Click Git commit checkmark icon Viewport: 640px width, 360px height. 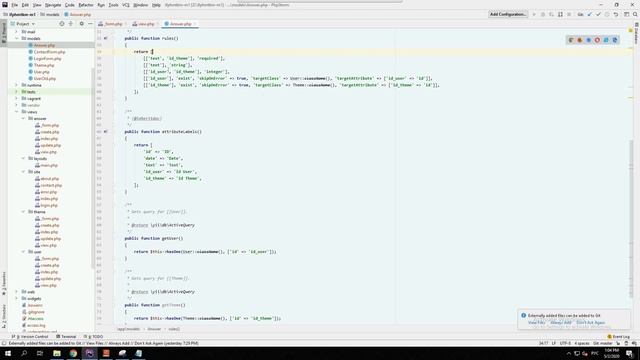(x=598, y=14)
